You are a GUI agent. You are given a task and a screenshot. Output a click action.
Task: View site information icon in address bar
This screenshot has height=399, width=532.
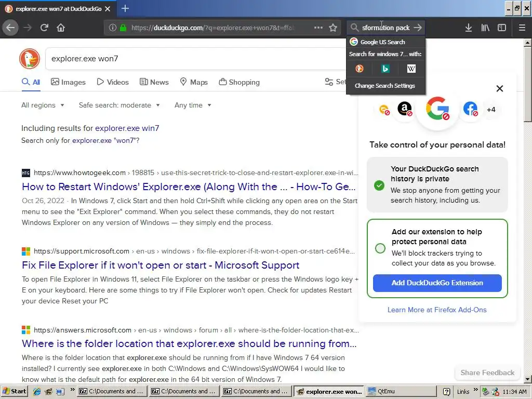(113, 28)
